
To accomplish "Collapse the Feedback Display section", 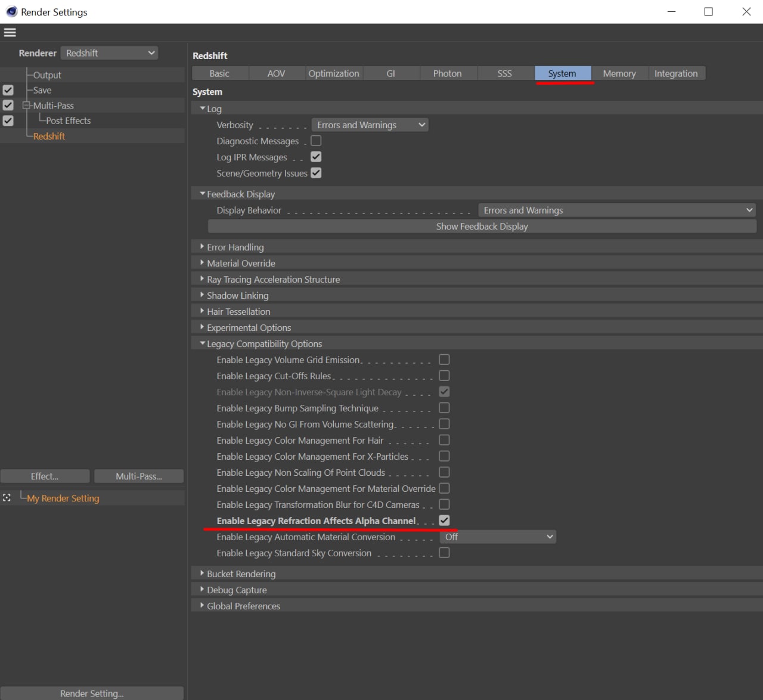I will click(x=203, y=194).
